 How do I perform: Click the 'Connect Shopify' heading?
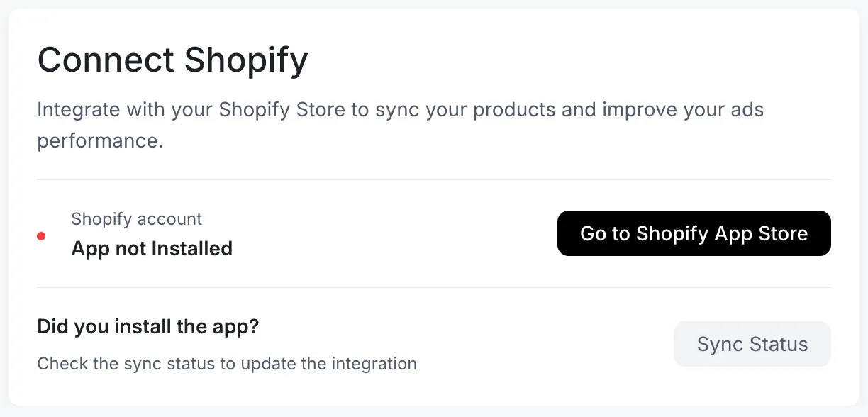click(172, 60)
